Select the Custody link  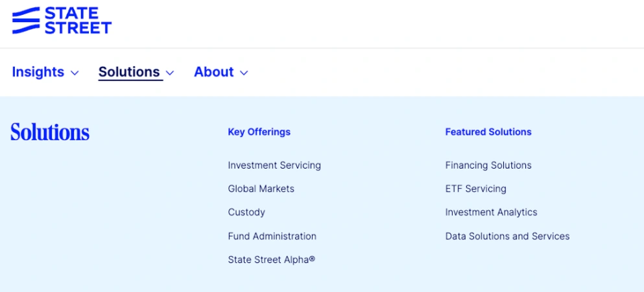[246, 212]
